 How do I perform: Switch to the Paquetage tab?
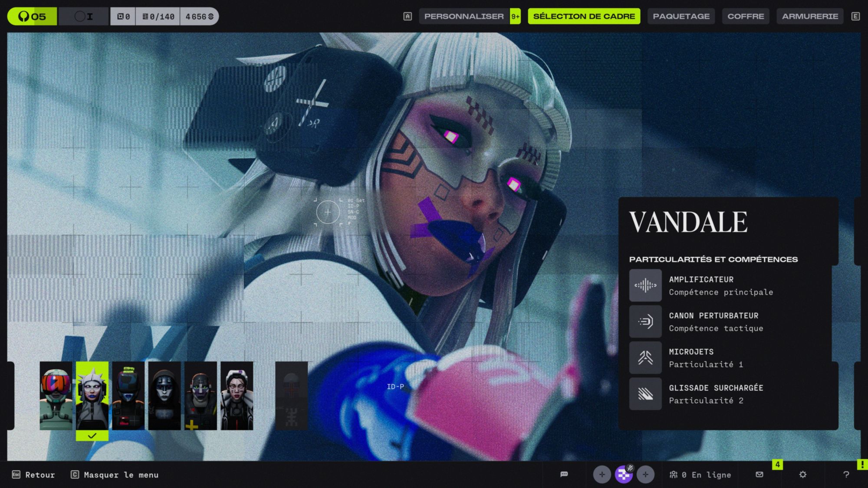click(681, 16)
